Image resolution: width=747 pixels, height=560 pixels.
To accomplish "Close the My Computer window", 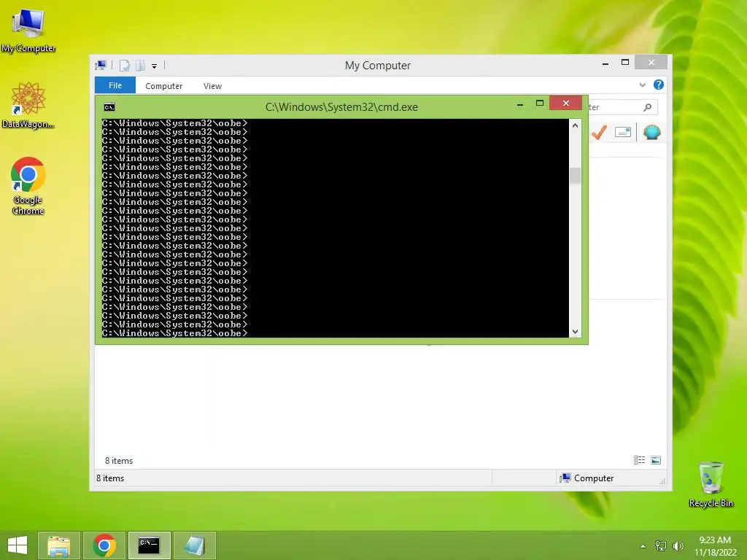I will coord(651,63).
